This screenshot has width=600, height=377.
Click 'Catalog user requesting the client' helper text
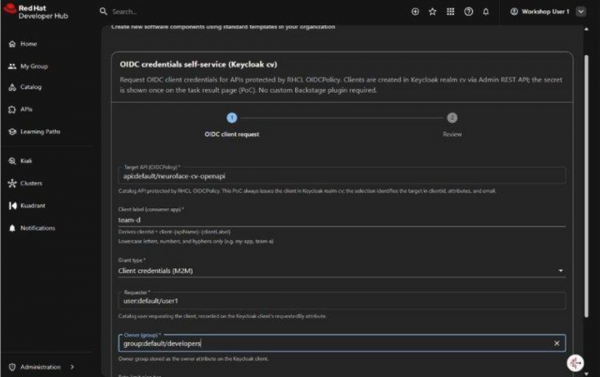tap(222, 317)
